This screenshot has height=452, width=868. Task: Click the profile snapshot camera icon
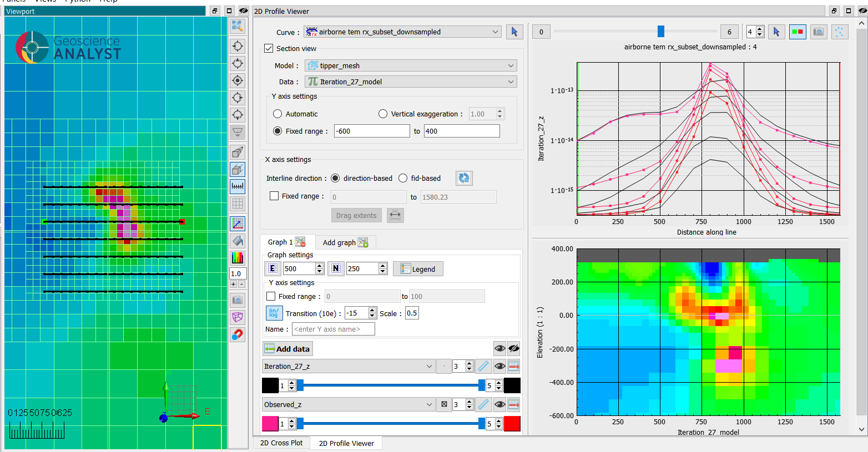click(x=819, y=32)
